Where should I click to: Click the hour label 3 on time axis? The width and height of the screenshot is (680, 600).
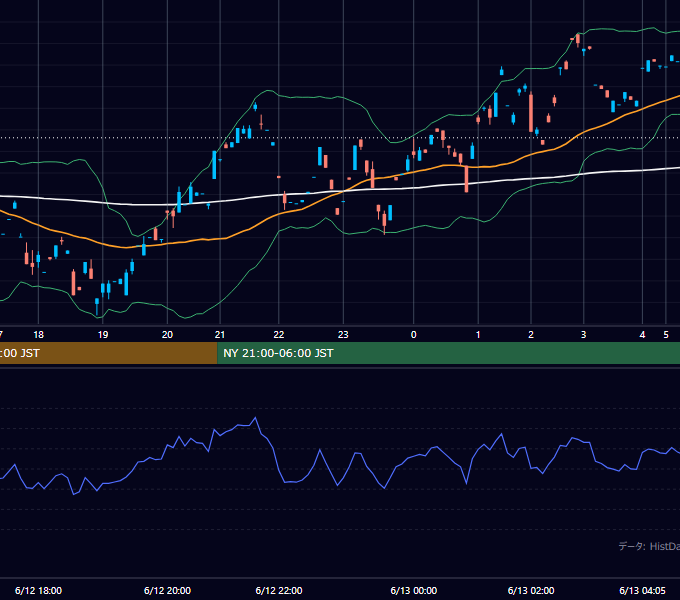point(583,335)
